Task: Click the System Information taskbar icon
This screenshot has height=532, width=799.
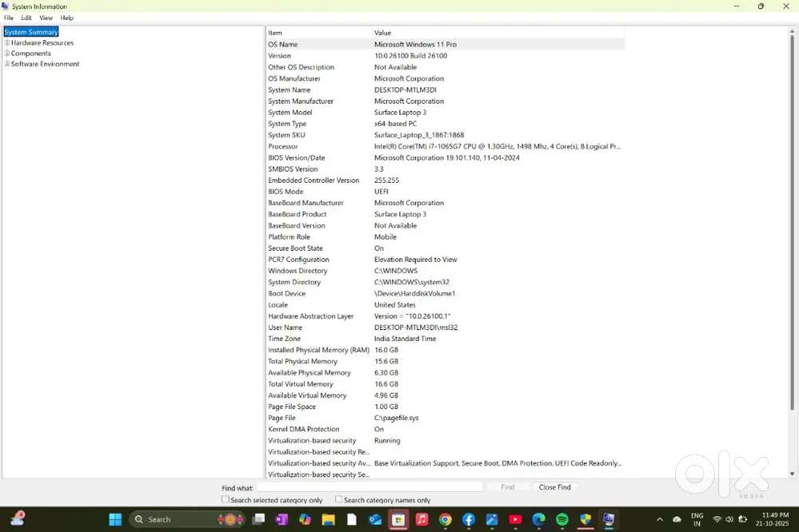Action: [x=608, y=519]
